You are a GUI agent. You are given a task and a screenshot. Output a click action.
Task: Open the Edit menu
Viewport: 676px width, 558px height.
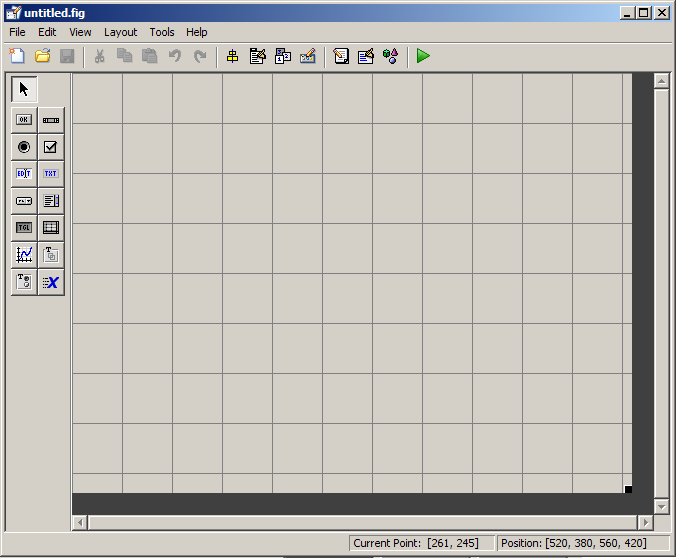47,32
